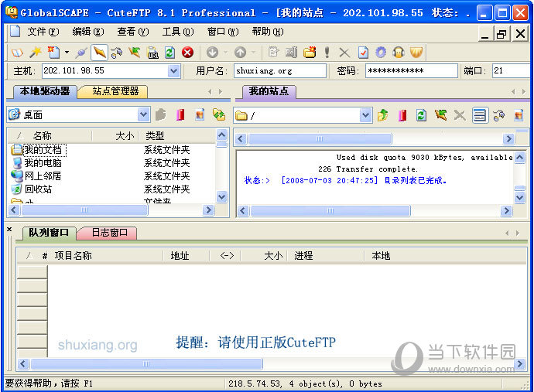Click the username field with shuxiang.org
Screen dimensions: 534x392
[x=280, y=71]
